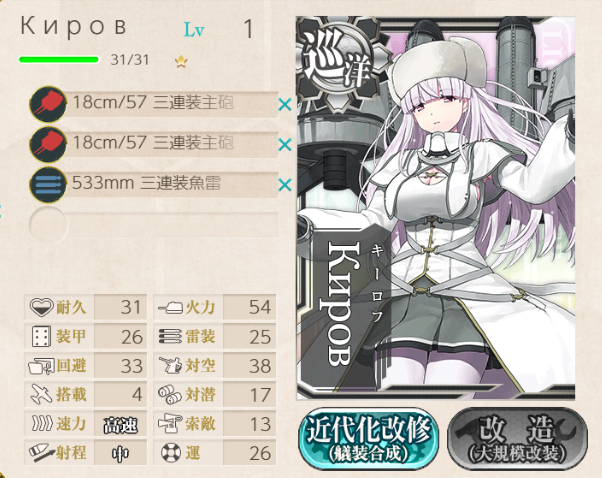Click the 改造 remodel button
Viewport: 602px width, 478px height.
(518, 438)
